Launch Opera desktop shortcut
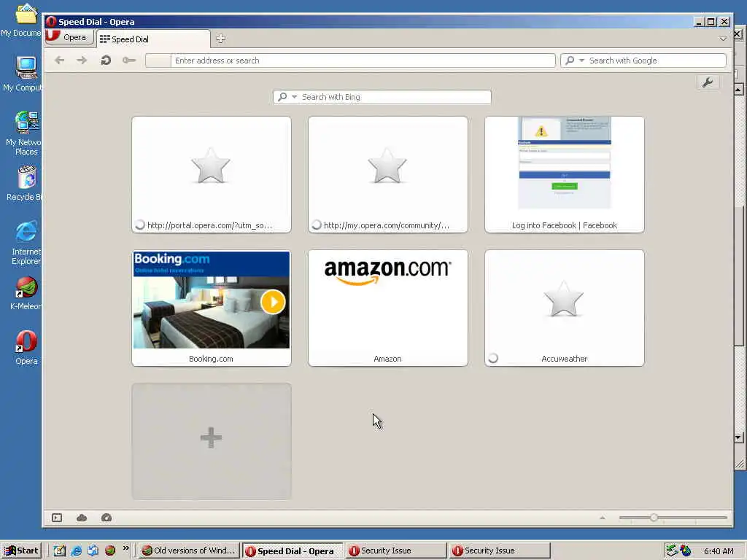Viewport: 747px width, 560px height. 26,348
